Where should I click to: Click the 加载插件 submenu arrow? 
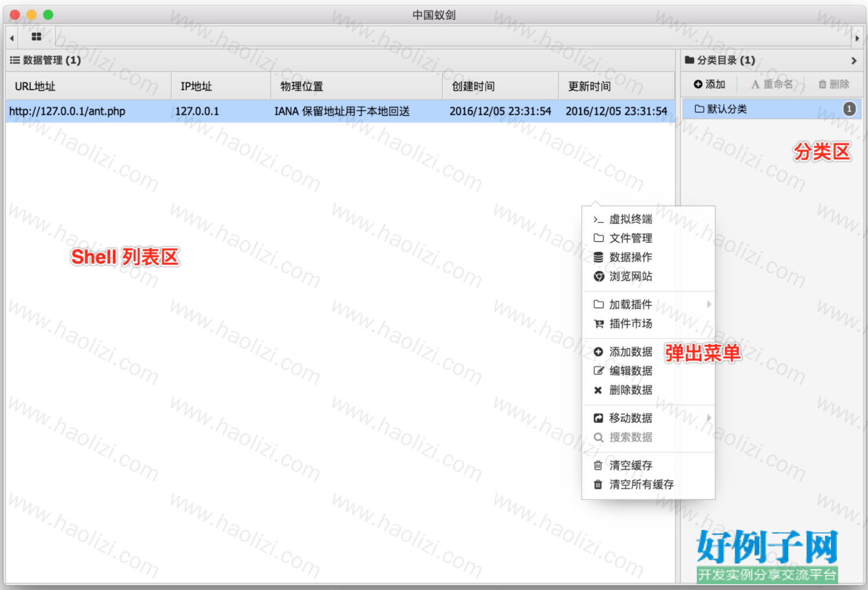point(709,304)
